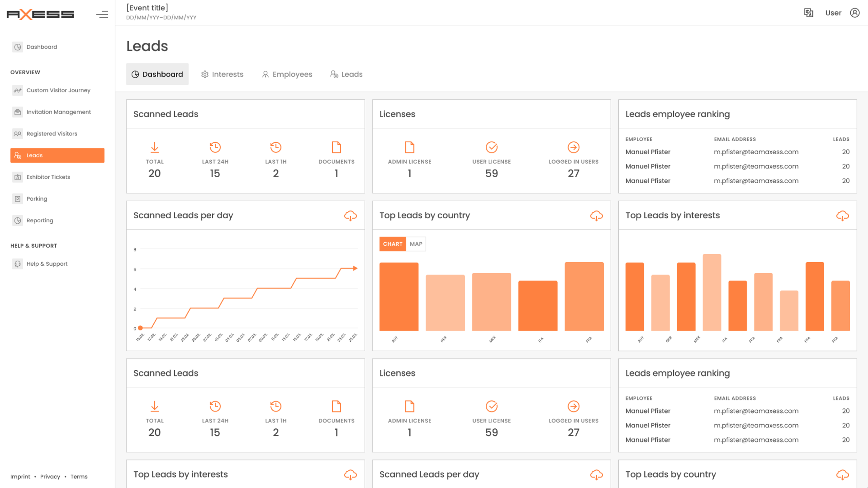
Task: Click the language translate icon
Action: (x=808, y=13)
